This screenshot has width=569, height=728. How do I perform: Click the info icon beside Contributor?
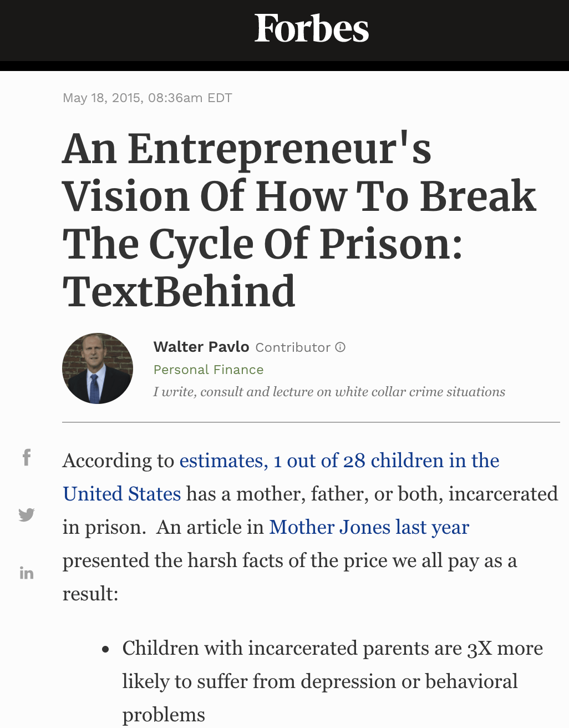(341, 347)
